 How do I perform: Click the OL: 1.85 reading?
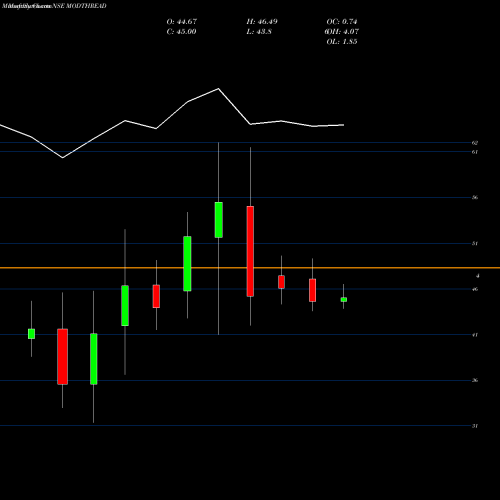(x=342, y=42)
